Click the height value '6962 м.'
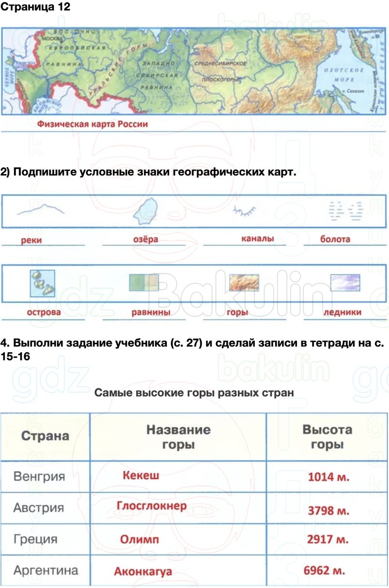Screen dimensions: 389x588 (324, 571)
